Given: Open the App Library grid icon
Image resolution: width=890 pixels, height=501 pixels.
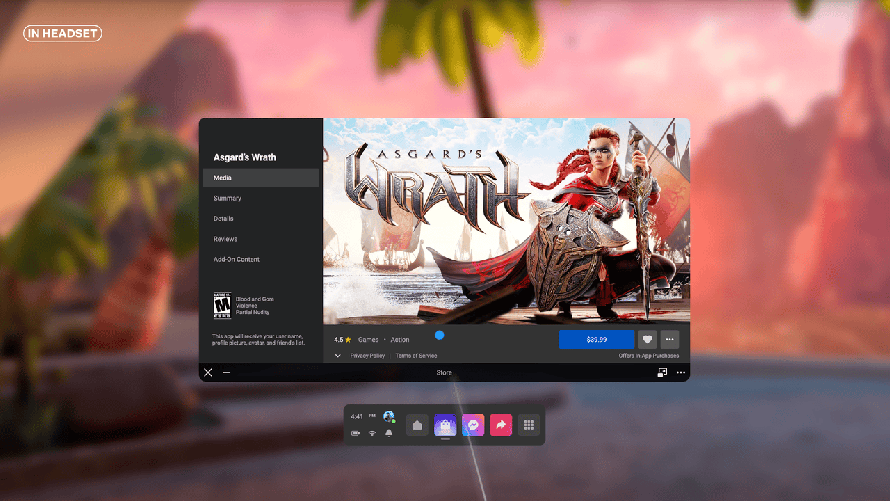Looking at the screenshot, I should pyautogui.click(x=529, y=425).
